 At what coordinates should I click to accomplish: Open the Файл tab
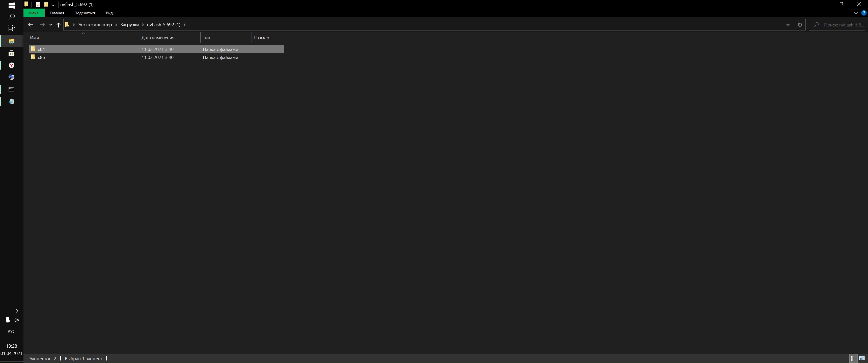(x=34, y=13)
